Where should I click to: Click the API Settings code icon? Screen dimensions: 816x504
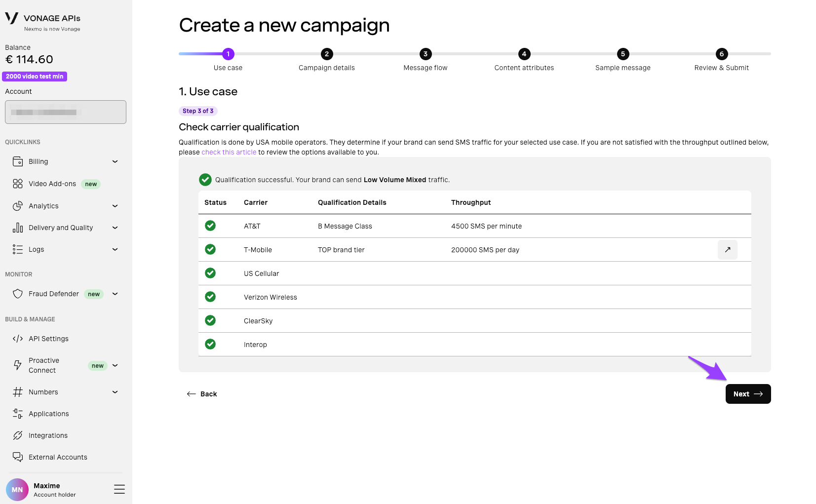coord(18,339)
